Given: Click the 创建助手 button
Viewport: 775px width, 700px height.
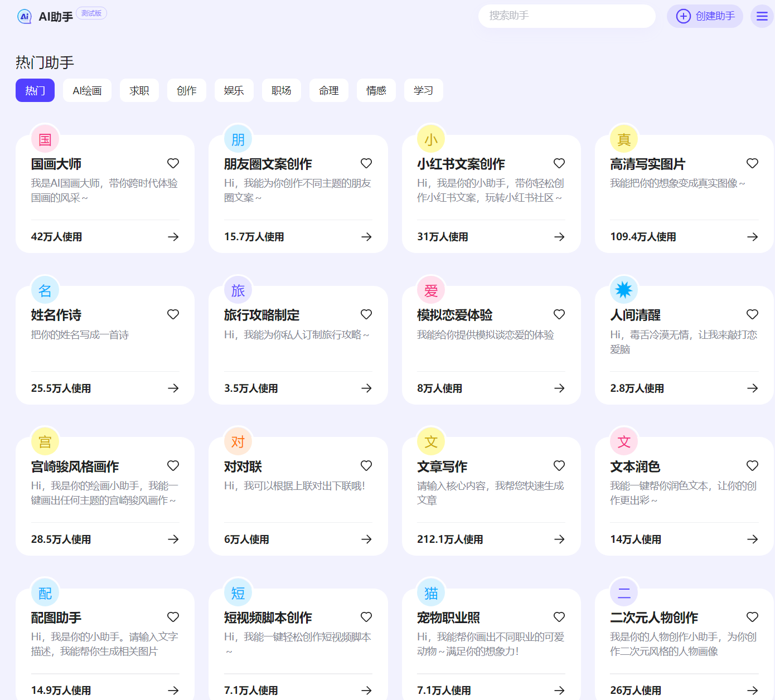Looking at the screenshot, I should (x=705, y=16).
